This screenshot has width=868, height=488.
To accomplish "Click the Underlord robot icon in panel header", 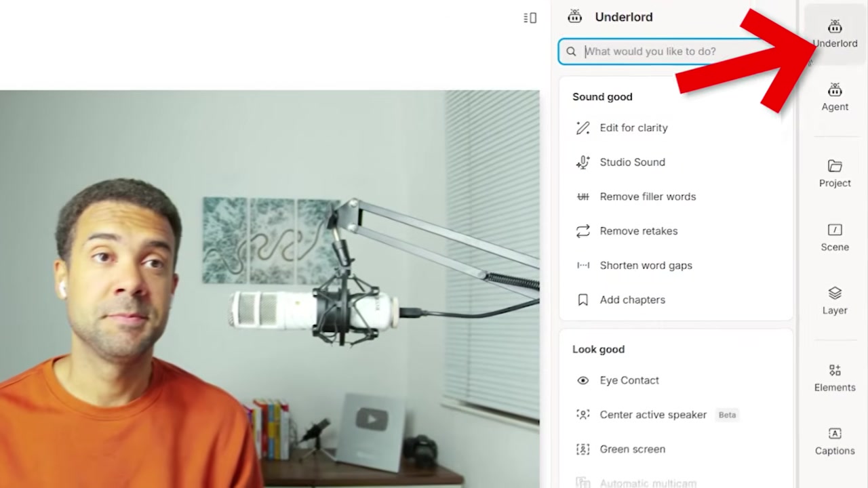I will click(575, 16).
